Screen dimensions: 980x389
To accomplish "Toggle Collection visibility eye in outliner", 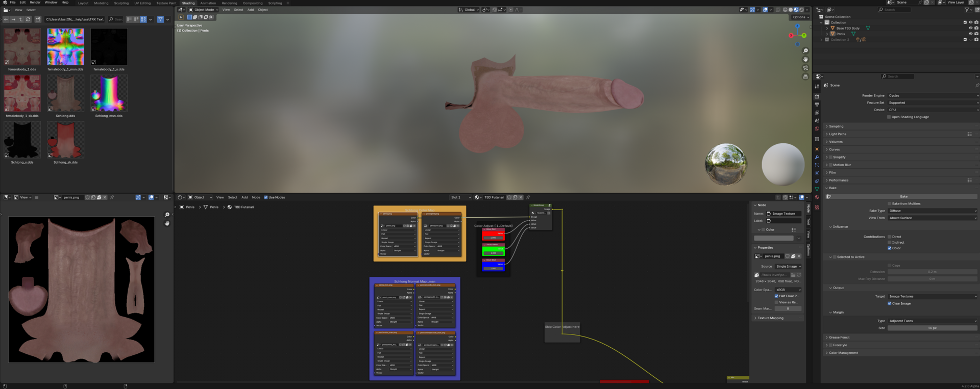I will tap(971, 22).
